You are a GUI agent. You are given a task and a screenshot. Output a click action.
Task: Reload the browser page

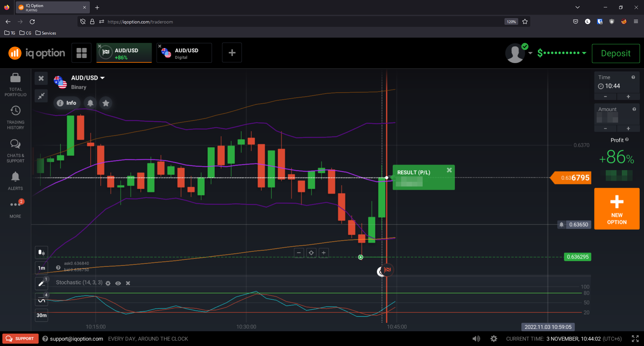pyautogui.click(x=32, y=22)
